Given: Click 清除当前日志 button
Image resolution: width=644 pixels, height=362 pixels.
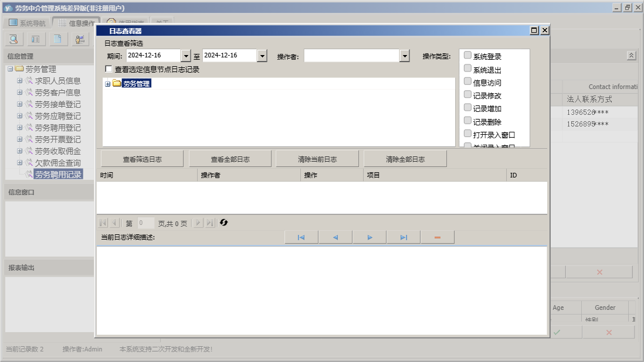Looking at the screenshot, I should 317,159.
